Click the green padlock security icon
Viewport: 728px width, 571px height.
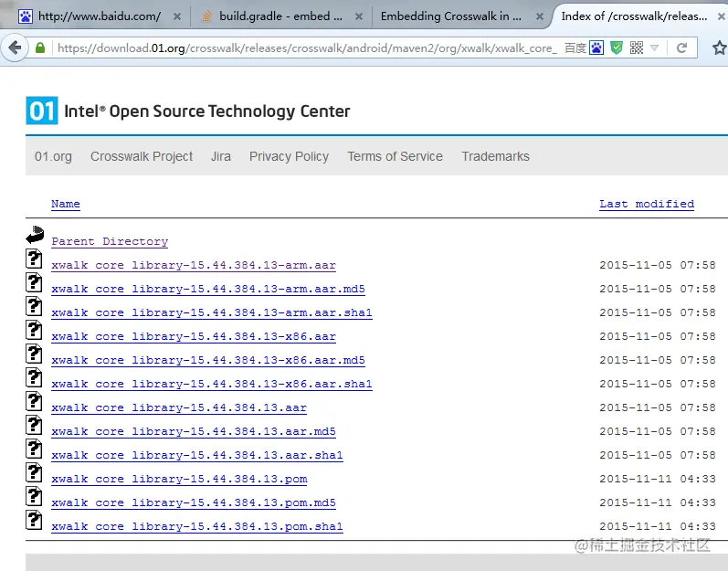pyautogui.click(x=40, y=48)
